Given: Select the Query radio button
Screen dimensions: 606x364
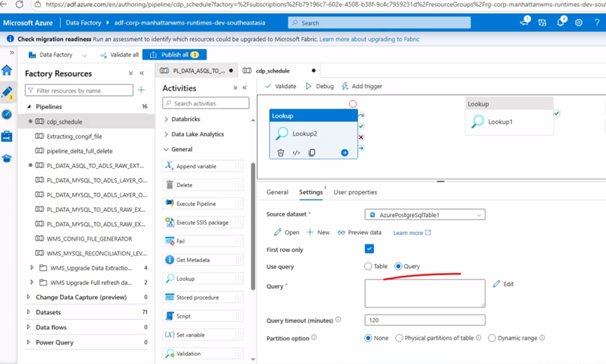Looking at the screenshot, I should pos(398,266).
